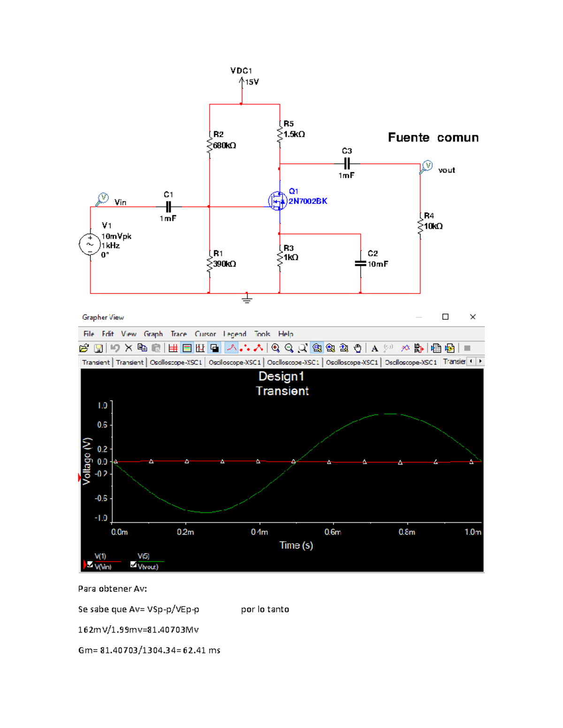This screenshot has height=728, width=563.
Task: Click the Q1 2N7002BK MOSFET symbol
Action: pyautogui.click(x=277, y=201)
